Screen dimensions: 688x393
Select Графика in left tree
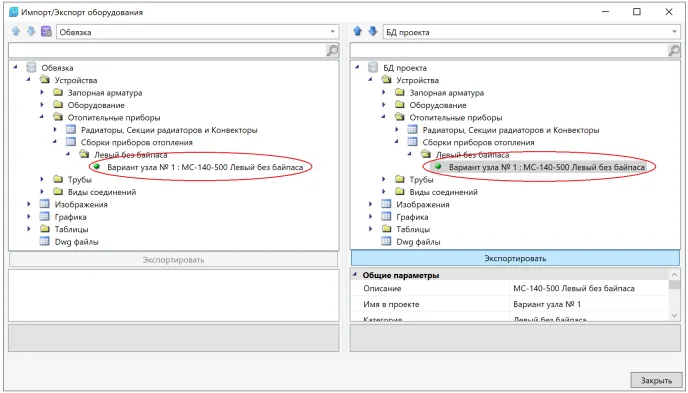[70, 217]
